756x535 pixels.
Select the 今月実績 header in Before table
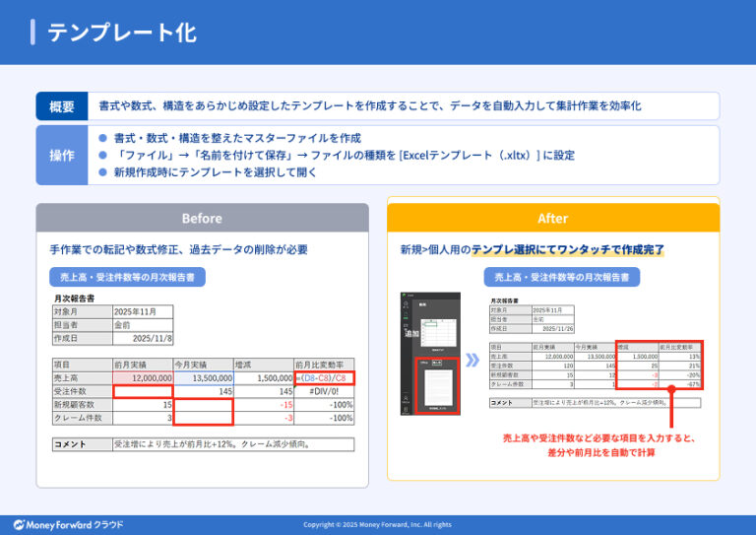click(x=203, y=365)
